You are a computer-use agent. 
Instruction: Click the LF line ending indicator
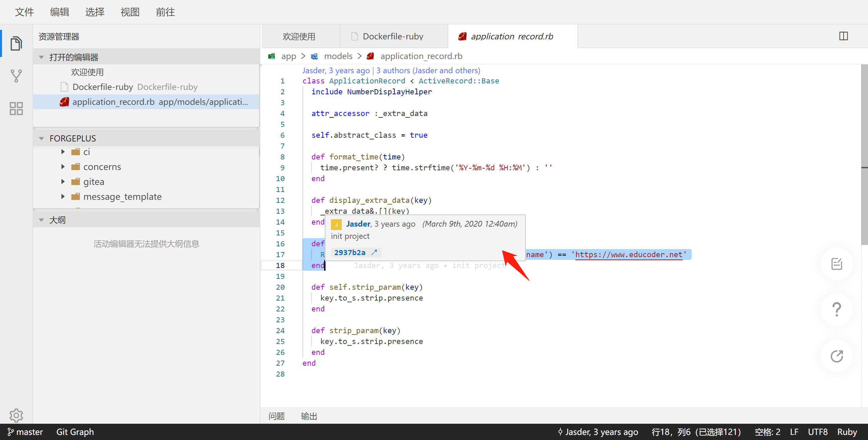tap(794, 432)
